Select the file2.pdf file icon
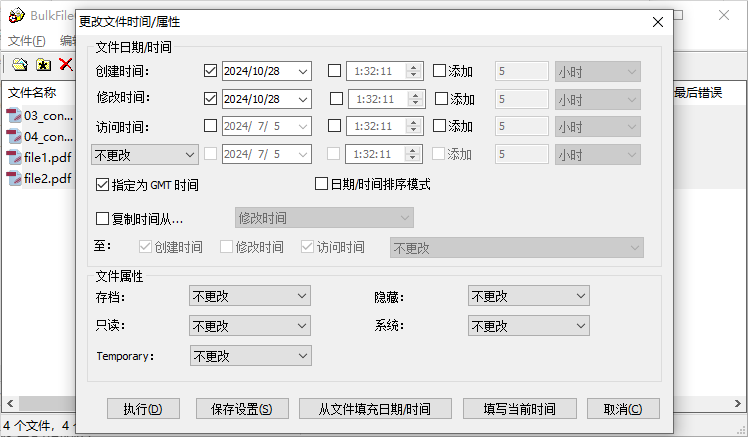This screenshot has width=748, height=437. click(x=14, y=179)
